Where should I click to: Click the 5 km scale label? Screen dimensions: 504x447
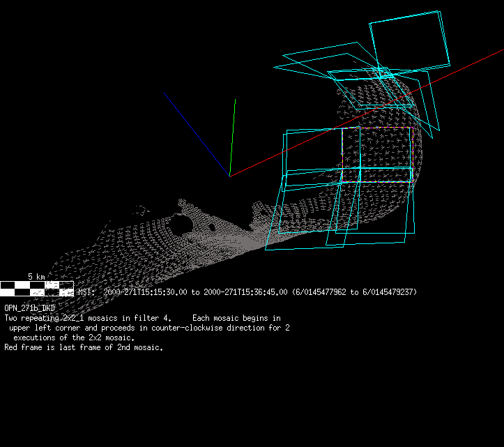click(x=36, y=277)
